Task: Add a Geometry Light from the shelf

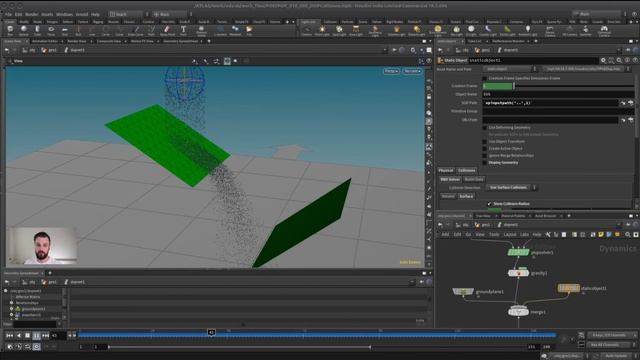Action: [375, 30]
